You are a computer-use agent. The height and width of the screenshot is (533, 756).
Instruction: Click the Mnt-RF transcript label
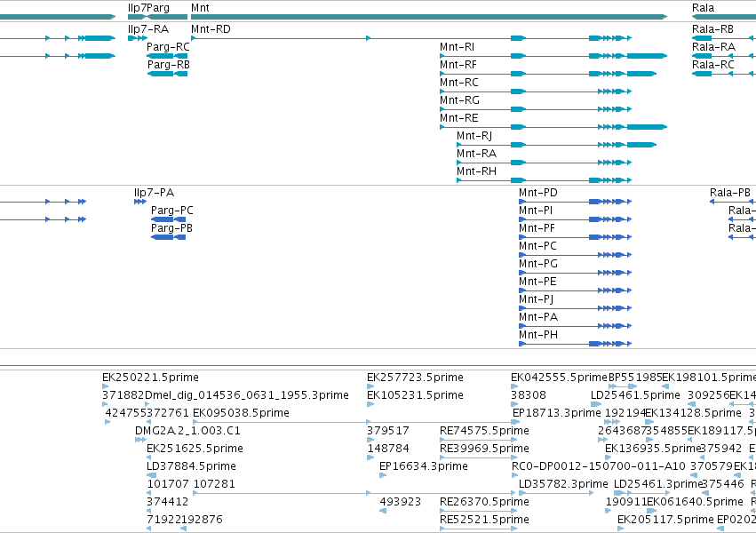pos(458,65)
